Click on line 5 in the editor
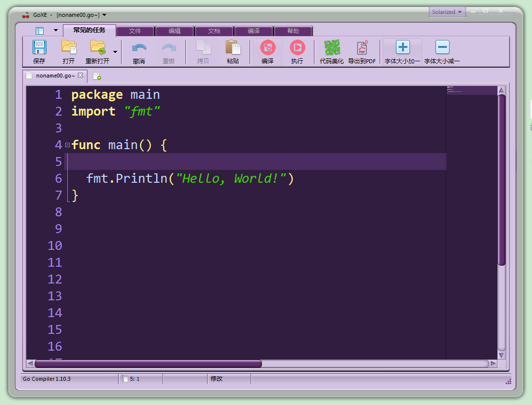The height and width of the screenshot is (405, 532). pos(247,162)
